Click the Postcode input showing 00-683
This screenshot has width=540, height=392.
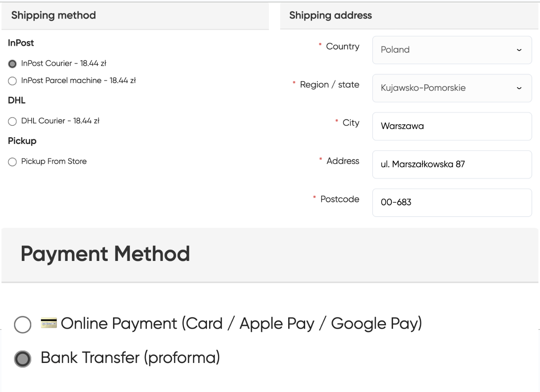(x=452, y=202)
